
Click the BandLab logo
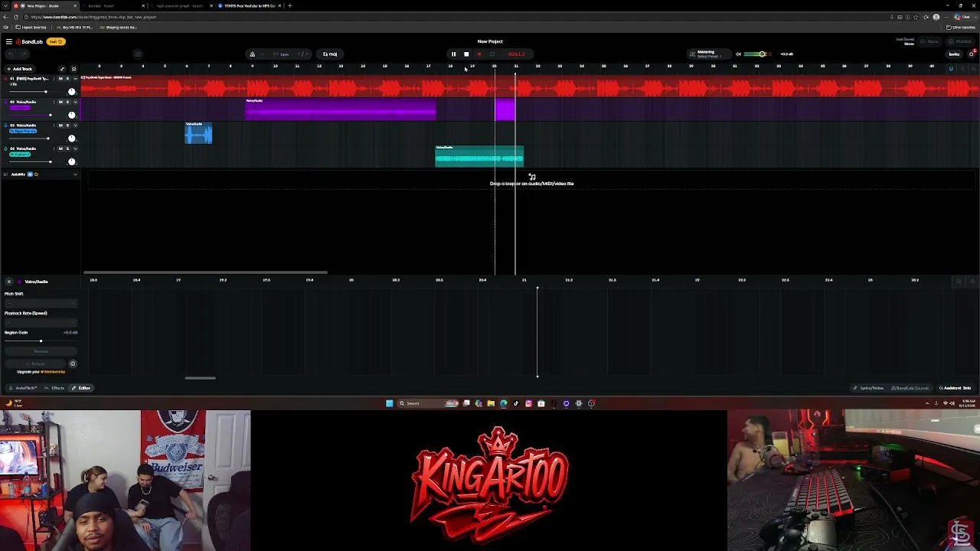tap(30, 41)
